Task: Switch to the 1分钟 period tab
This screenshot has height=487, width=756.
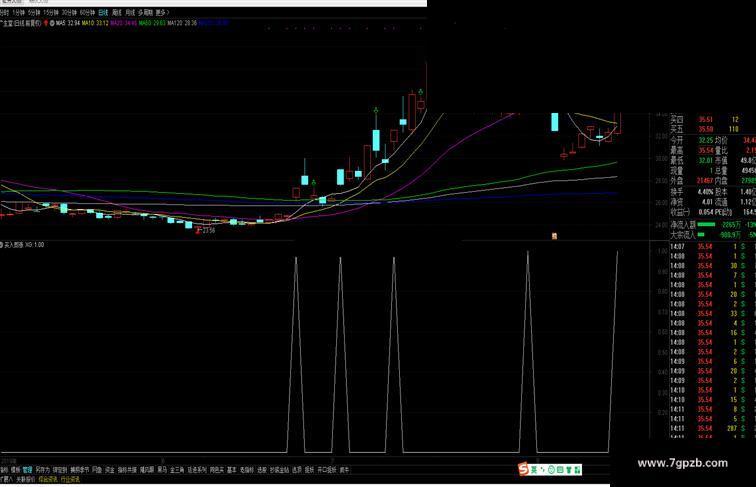Action: click(18, 13)
